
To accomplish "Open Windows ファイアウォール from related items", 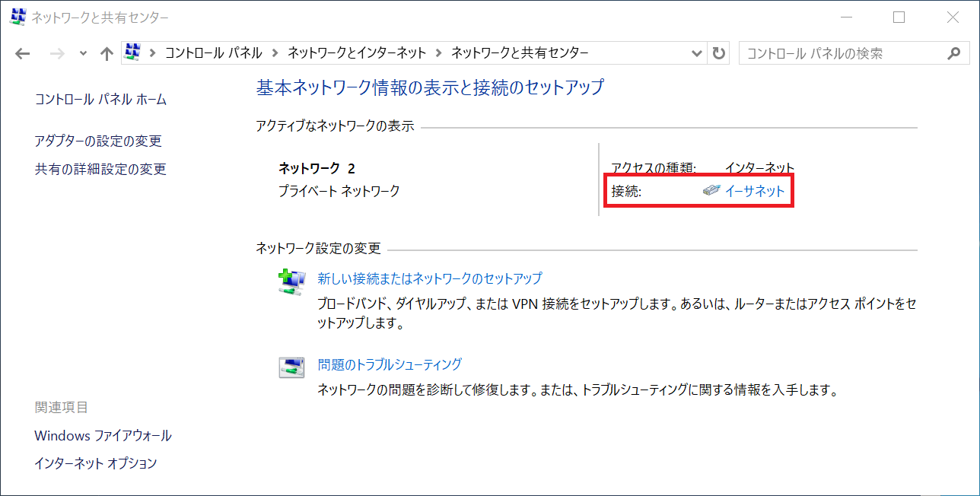I will (x=102, y=435).
